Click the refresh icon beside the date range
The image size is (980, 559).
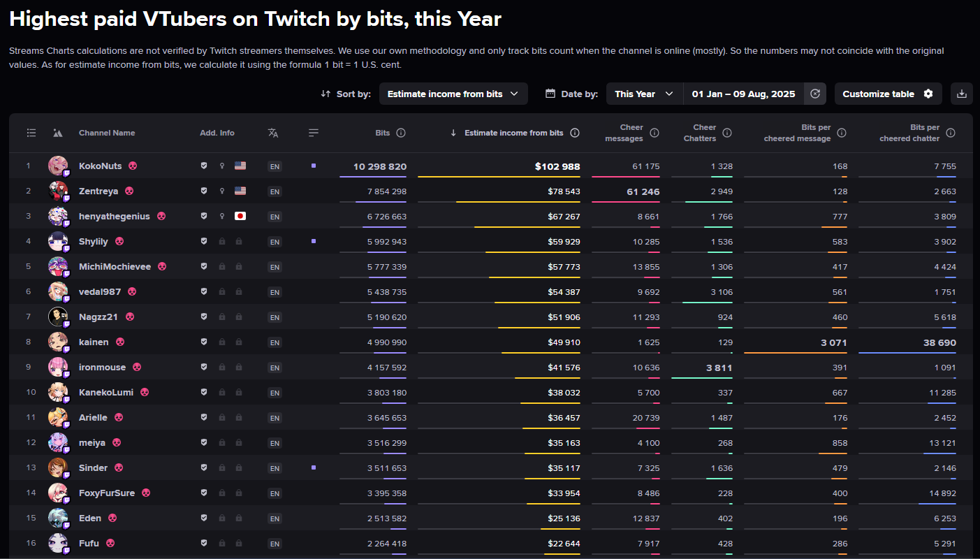click(x=815, y=94)
